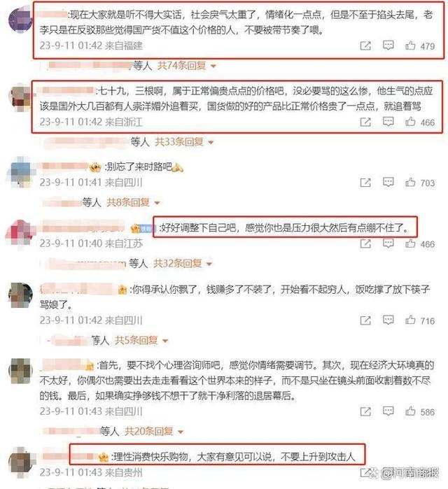The image size is (448, 489).
Task: Reply icon on the 716-likes comment
Action: tap(388, 320)
